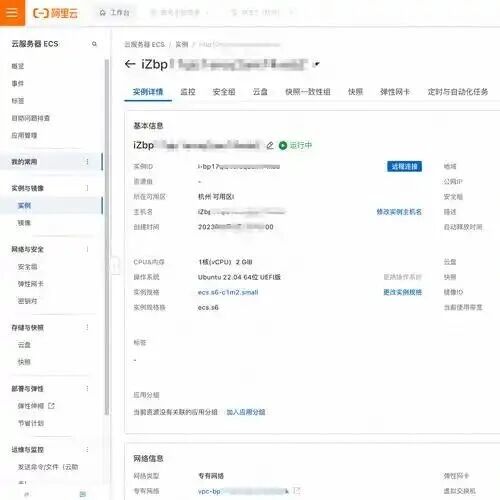Click the 杭州 可用区I value
Viewport: 500px width, 500px height.
216,197
